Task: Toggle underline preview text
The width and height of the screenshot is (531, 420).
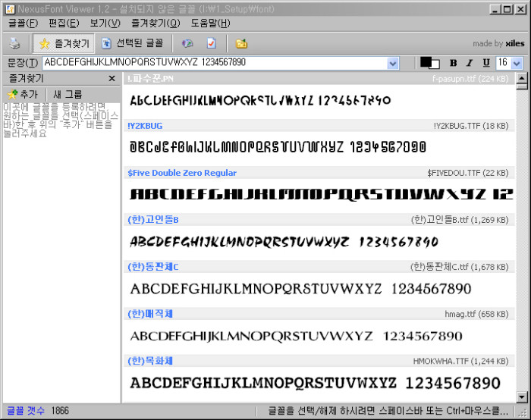Action: (x=486, y=63)
